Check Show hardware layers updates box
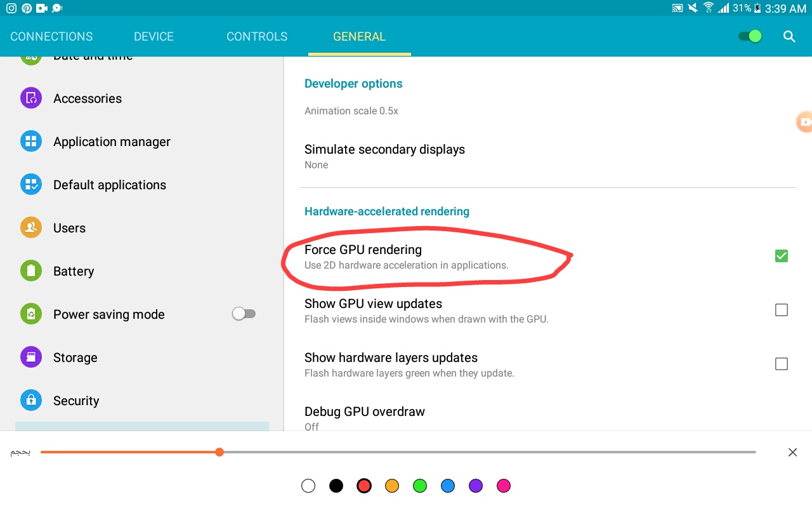Image resolution: width=812 pixels, height=508 pixels. 782,364
